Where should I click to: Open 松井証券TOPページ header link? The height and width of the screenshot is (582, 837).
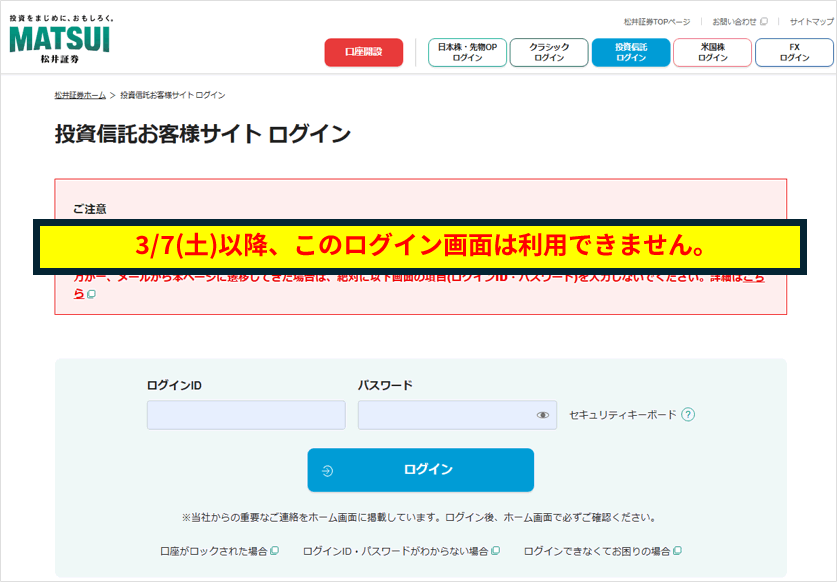[657, 21]
